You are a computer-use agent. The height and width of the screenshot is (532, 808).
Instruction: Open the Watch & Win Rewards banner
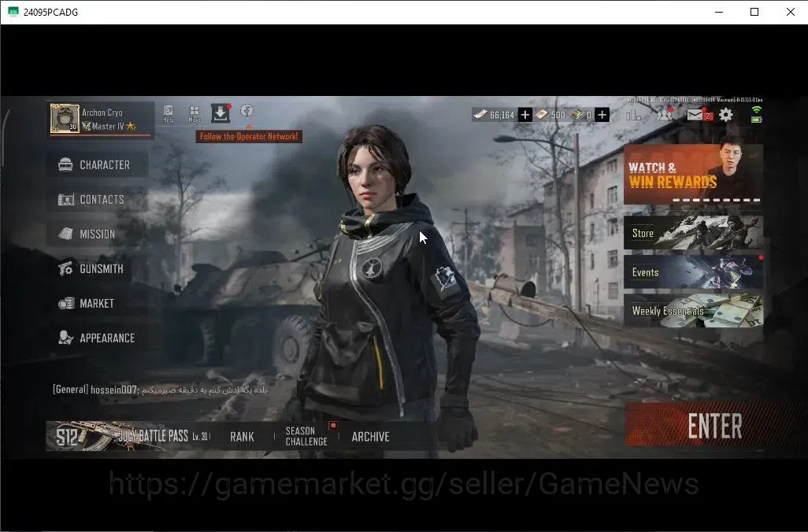coord(694,174)
